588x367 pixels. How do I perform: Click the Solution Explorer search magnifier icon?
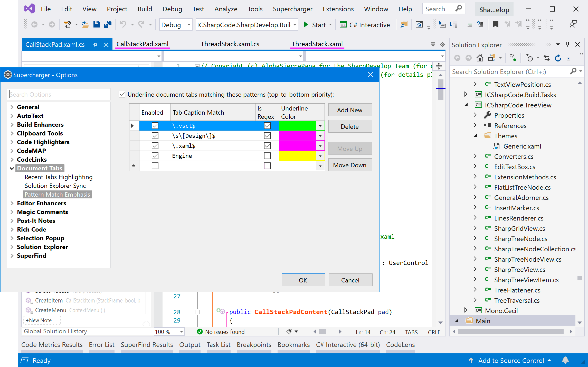point(573,71)
